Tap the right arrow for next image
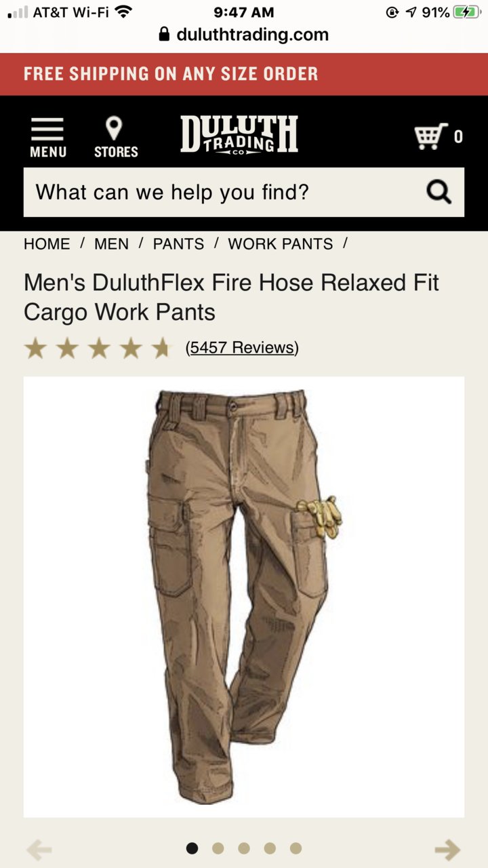The width and height of the screenshot is (488, 868). pos(447,849)
